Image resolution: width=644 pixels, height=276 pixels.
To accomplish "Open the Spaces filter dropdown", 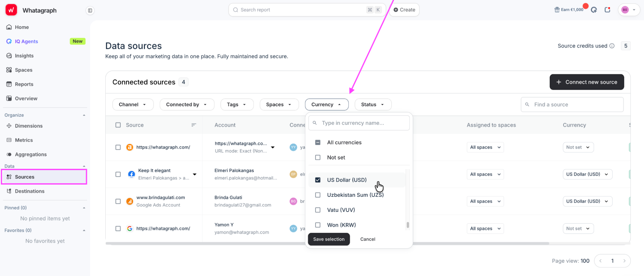I will coord(279,104).
